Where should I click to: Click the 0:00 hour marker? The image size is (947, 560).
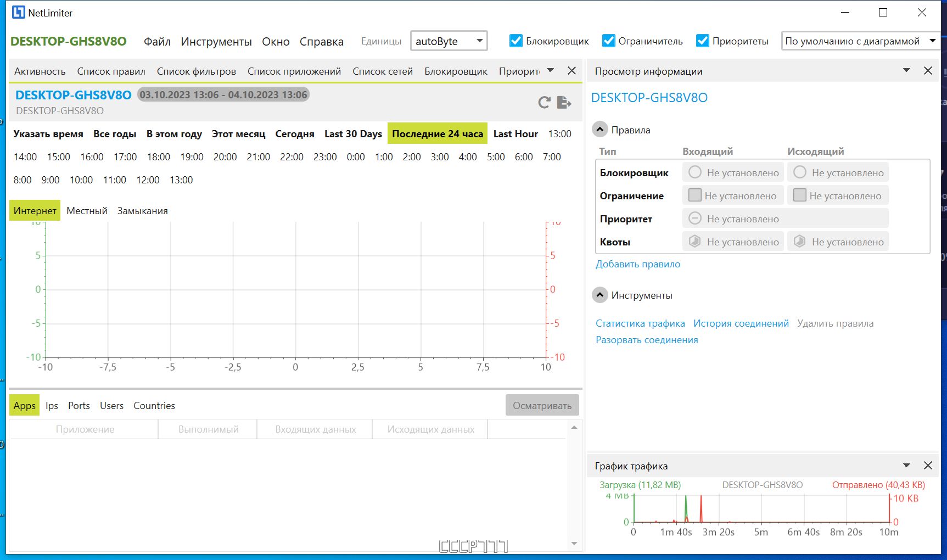click(356, 157)
